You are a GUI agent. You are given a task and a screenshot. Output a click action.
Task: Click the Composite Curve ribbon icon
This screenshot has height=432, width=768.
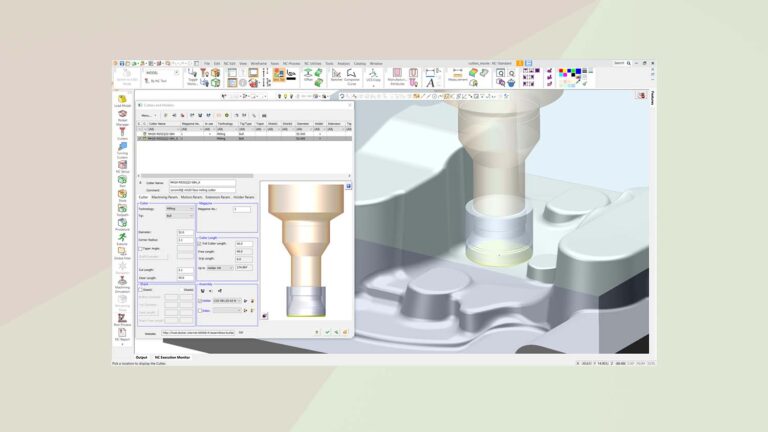pyautogui.click(x=352, y=76)
